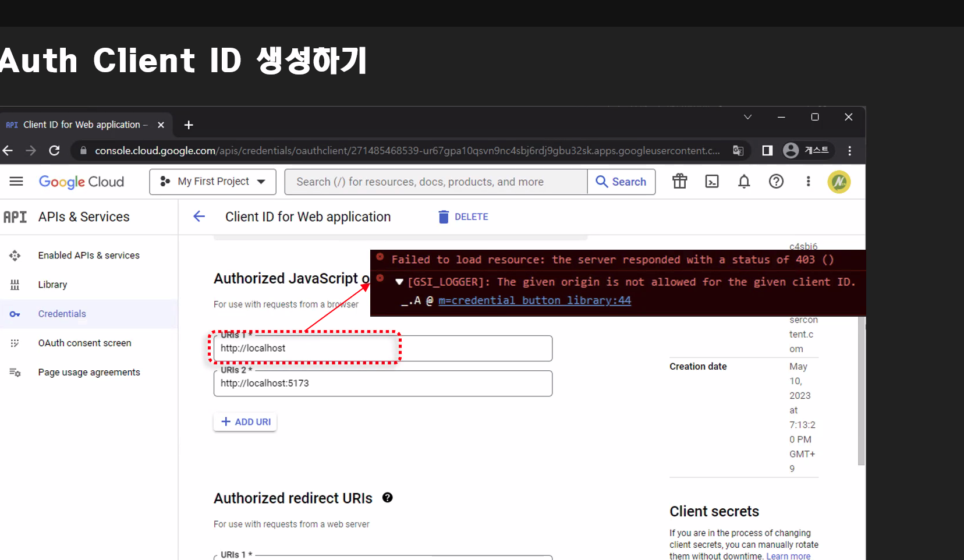The image size is (964, 560).
Task: Click the Client ID for Web application tab
Action: tap(85, 125)
